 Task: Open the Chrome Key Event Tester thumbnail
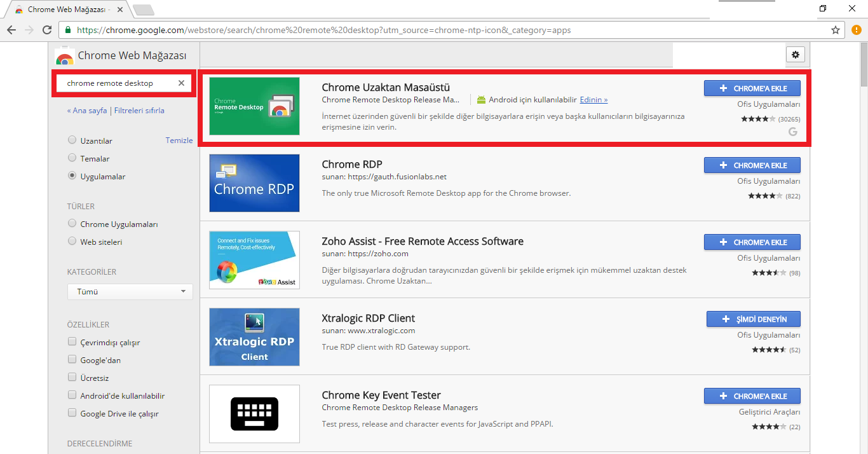pyautogui.click(x=254, y=414)
